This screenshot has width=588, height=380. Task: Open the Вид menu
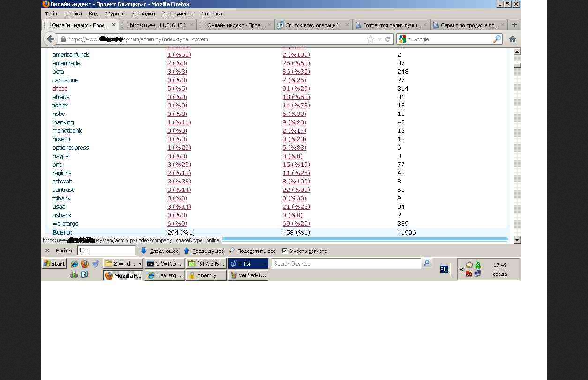coord(94,14)
